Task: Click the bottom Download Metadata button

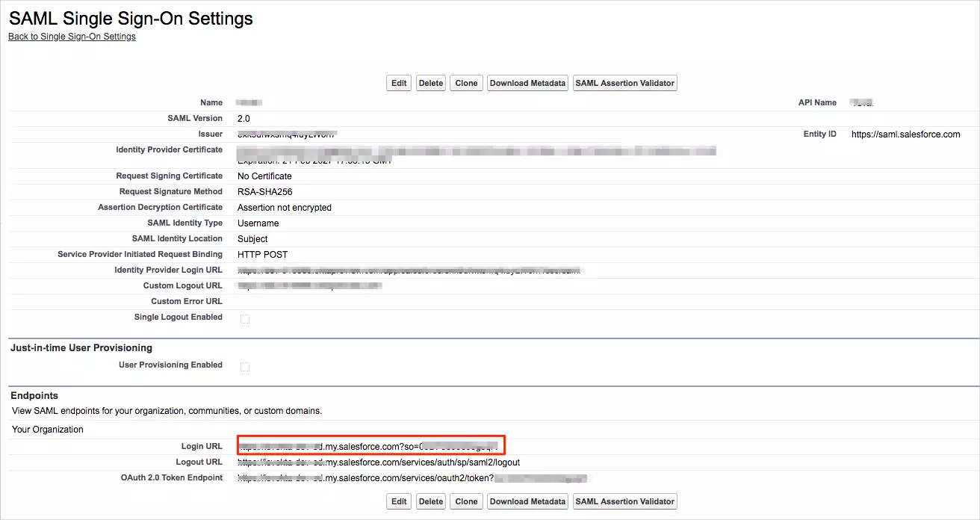Action: pos(527,501)
